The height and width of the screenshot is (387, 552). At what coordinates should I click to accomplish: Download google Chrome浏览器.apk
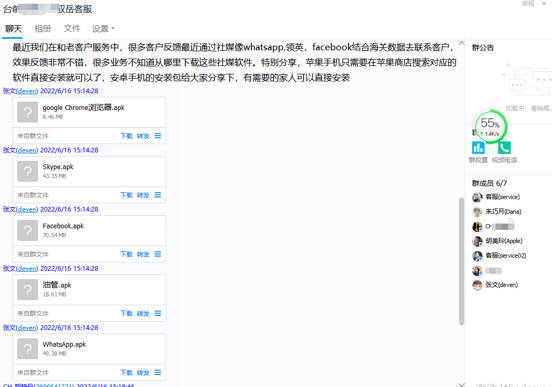tap(126, 136)
